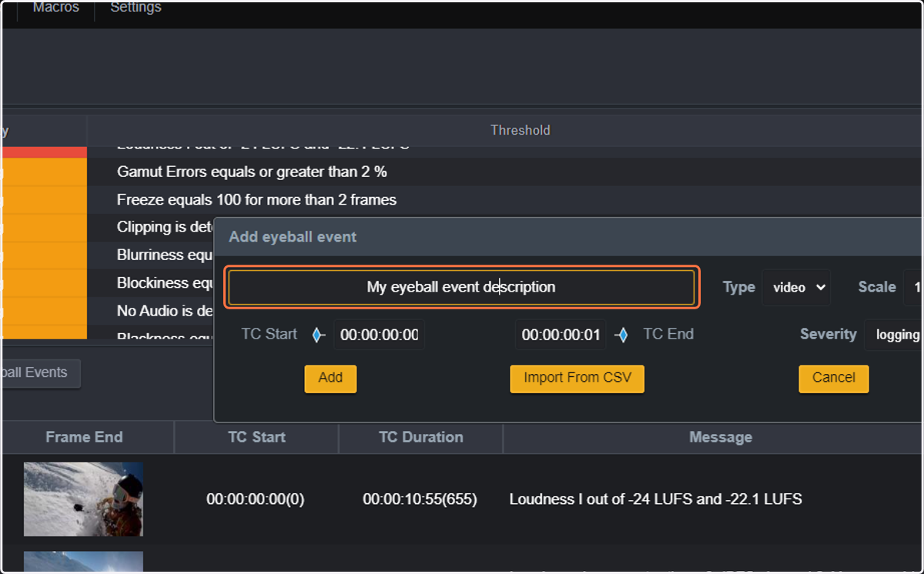Click the Add button
Screen dimensions: 924x574
[x=330, y=378]
